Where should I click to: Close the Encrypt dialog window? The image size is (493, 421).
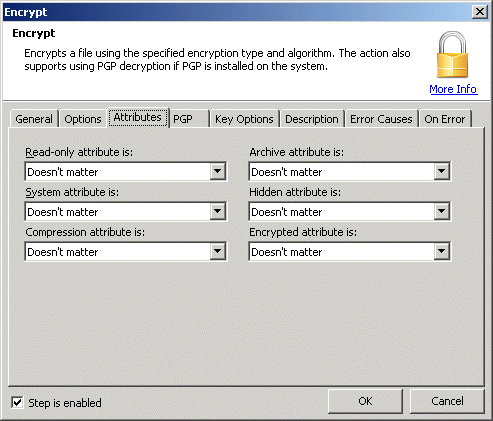coord(480,12)
